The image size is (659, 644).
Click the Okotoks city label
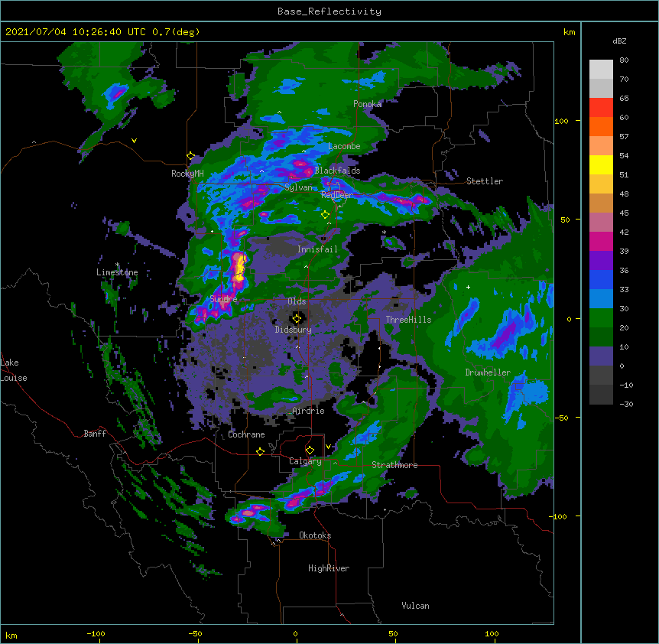(315, 535)
